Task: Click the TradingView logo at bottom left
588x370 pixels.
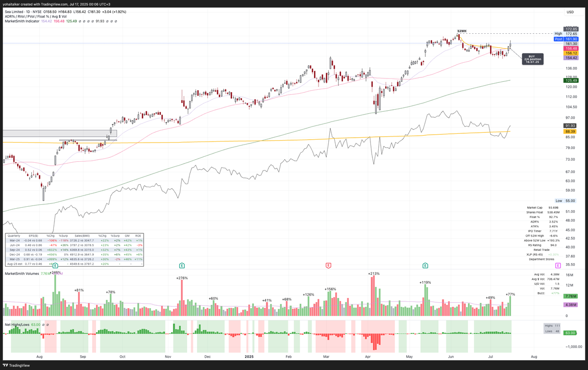Action: click(x=16, y=365)
